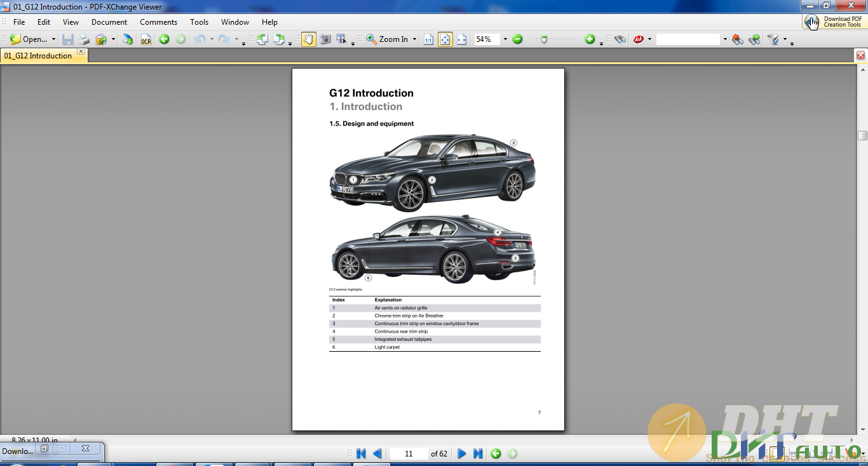Run OCR on the document

point(146,39)
